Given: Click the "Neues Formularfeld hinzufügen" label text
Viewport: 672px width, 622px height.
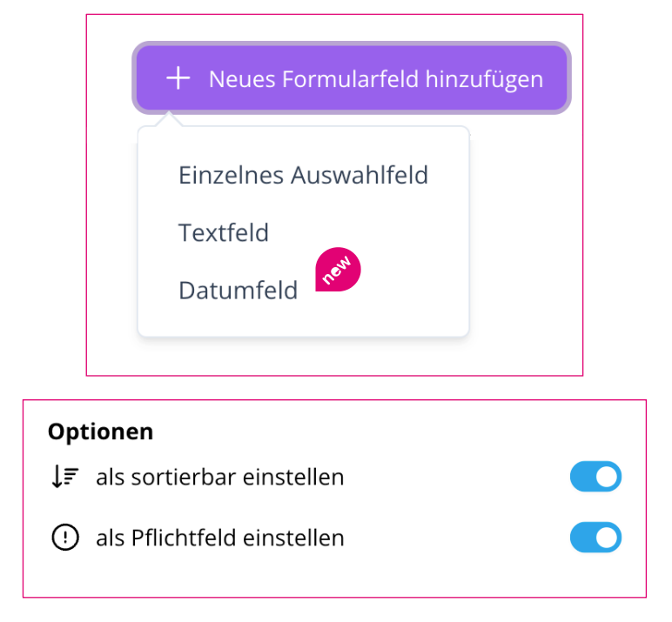Looking at the screenshot, I should tap(376, 79).
